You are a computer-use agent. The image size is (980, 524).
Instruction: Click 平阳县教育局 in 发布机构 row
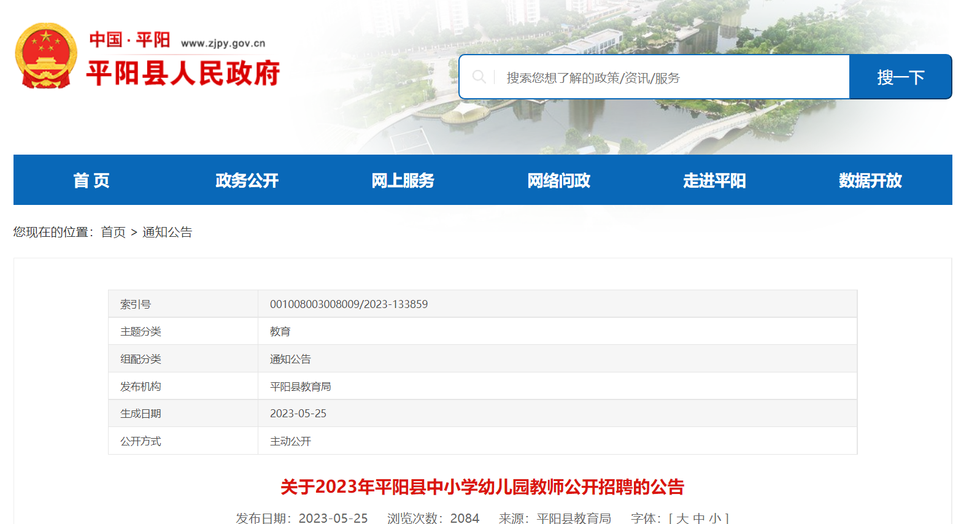301,387
